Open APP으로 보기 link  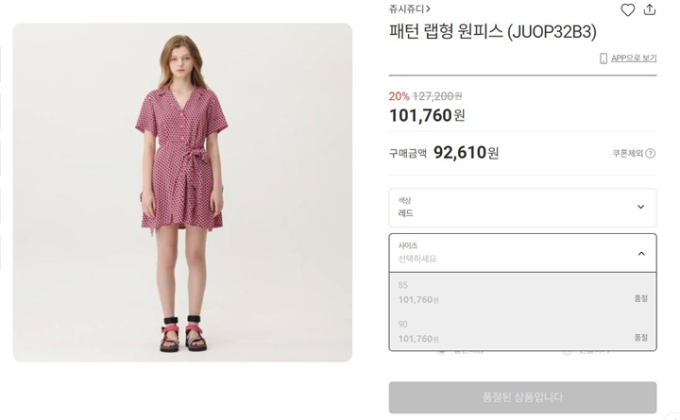point(634,58)
